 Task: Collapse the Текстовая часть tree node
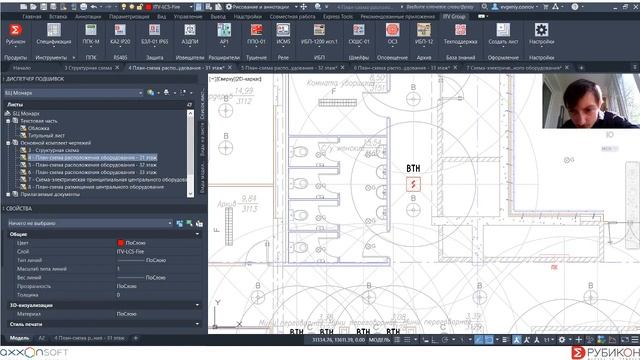pos(8,121)
